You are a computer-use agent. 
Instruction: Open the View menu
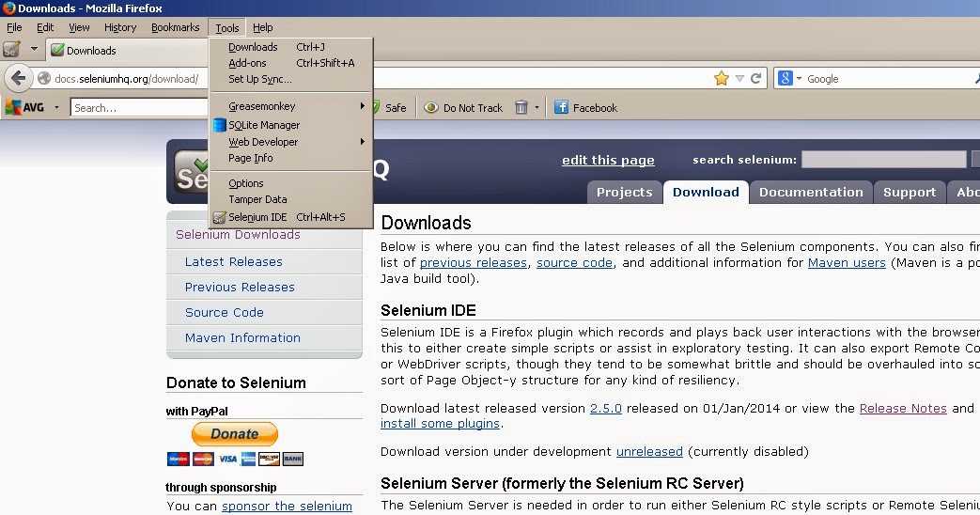coord(79,27)
